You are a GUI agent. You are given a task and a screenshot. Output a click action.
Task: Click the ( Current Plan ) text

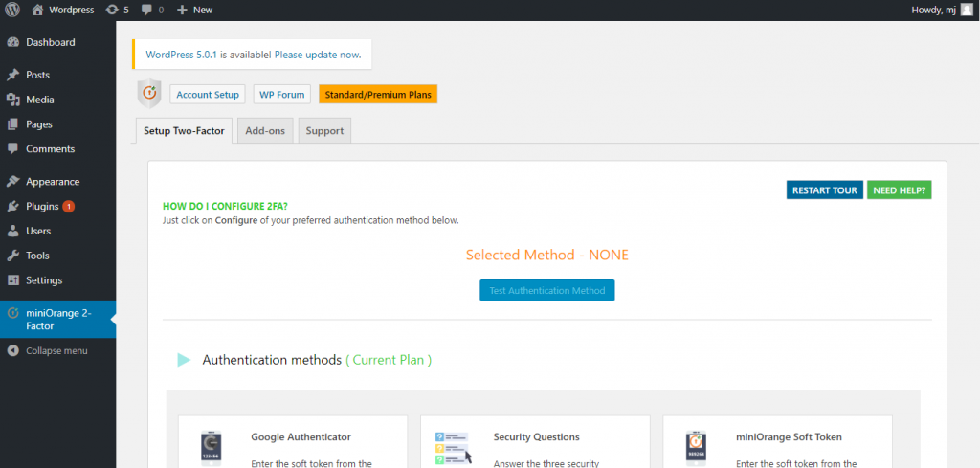coord(389,360)
